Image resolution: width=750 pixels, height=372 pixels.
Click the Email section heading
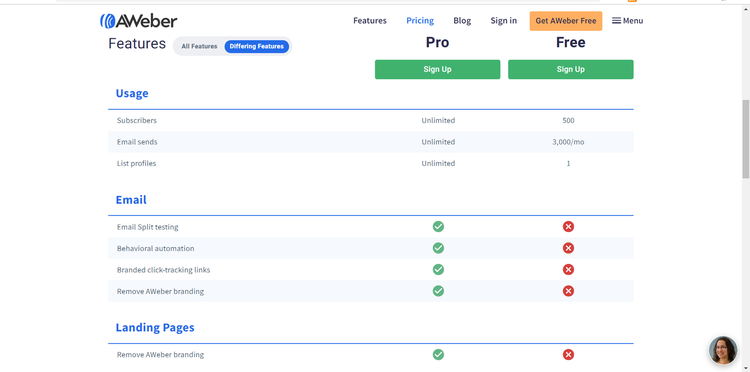point(131,199)
